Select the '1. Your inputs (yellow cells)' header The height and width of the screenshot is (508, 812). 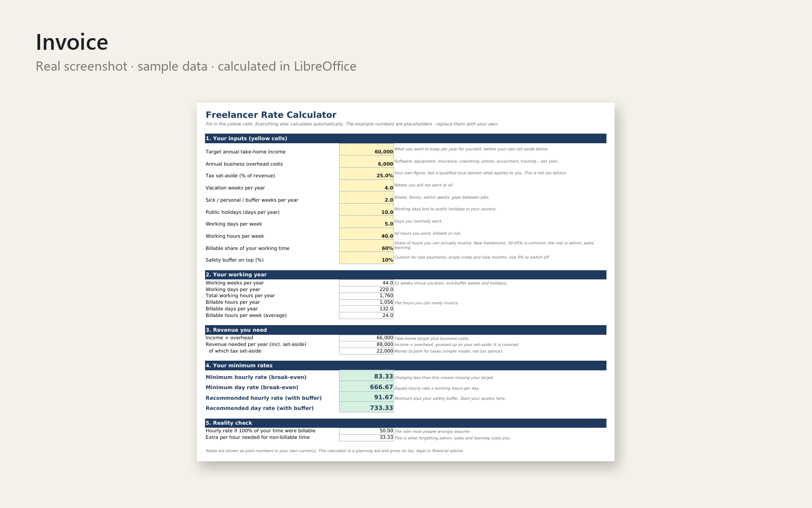(405, 138)
